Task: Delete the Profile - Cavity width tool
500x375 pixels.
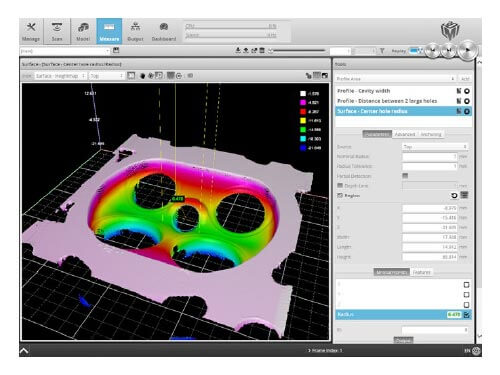Action: click(467, 91)
